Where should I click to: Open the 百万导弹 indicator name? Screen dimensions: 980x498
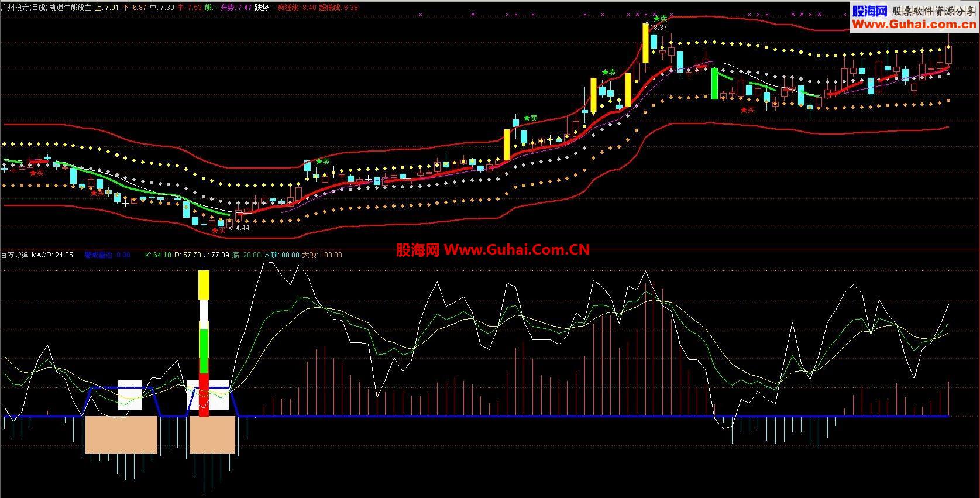15,255
